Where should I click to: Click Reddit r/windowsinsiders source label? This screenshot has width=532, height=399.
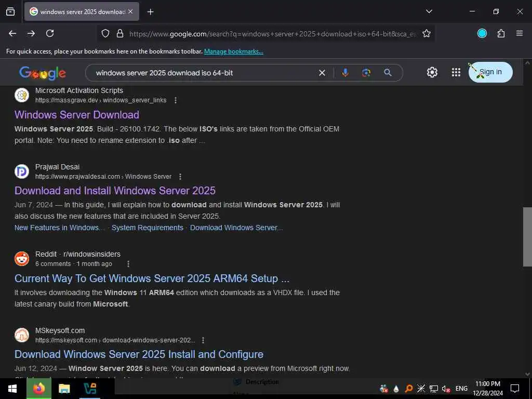[78, 254]
